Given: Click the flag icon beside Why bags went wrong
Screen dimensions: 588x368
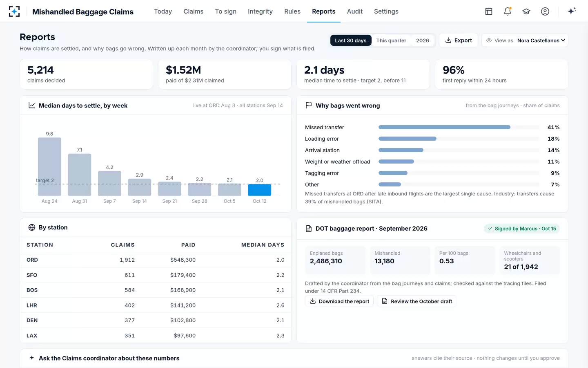Looking at the screenshot, I should click(309, 105).
